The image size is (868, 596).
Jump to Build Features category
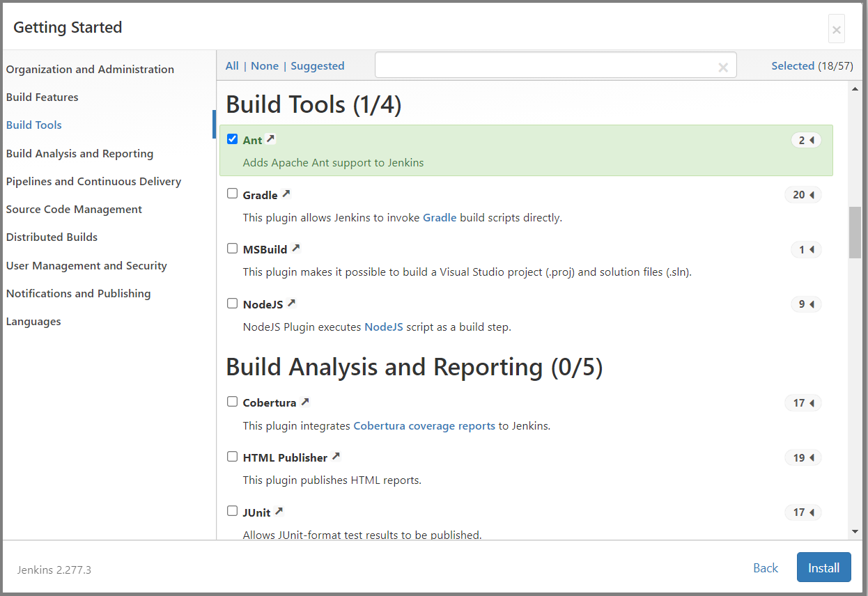click(42, 97)
